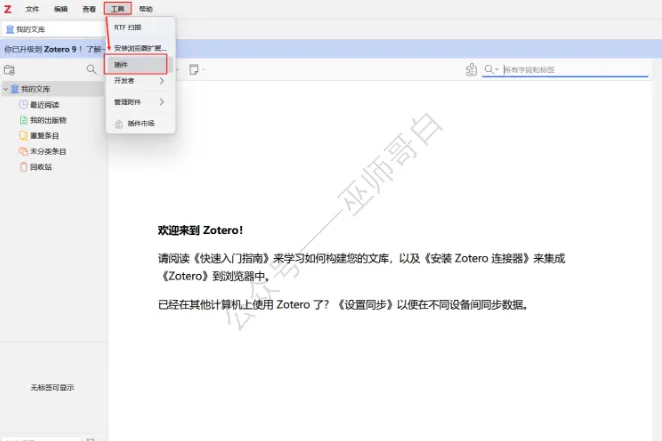Expand the 管理附件 submenu

[139, 102]
